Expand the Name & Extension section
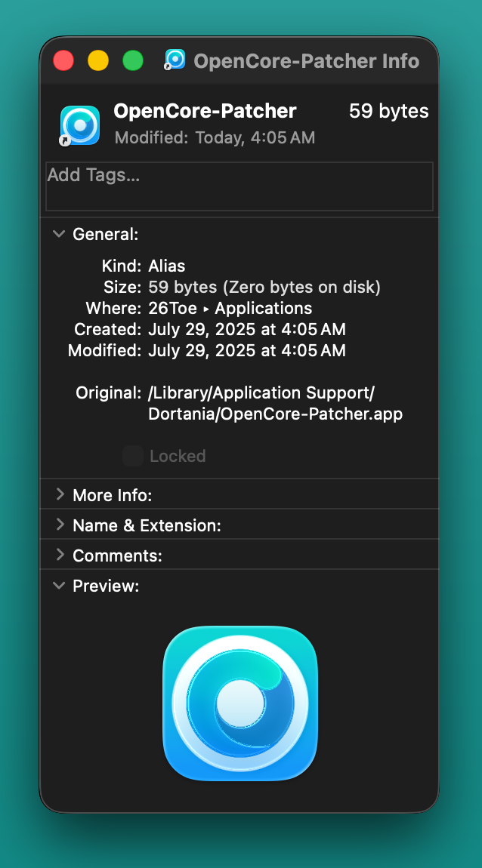 (60, 525)
